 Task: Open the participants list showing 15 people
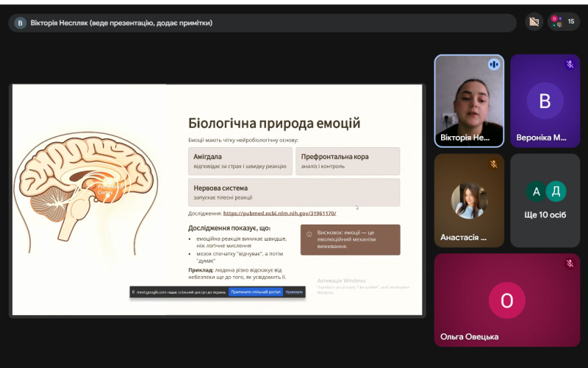click(x=564, y=22)
